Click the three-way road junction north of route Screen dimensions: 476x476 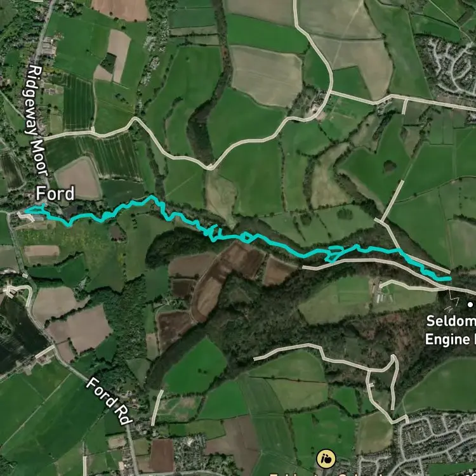coord(210,167)
